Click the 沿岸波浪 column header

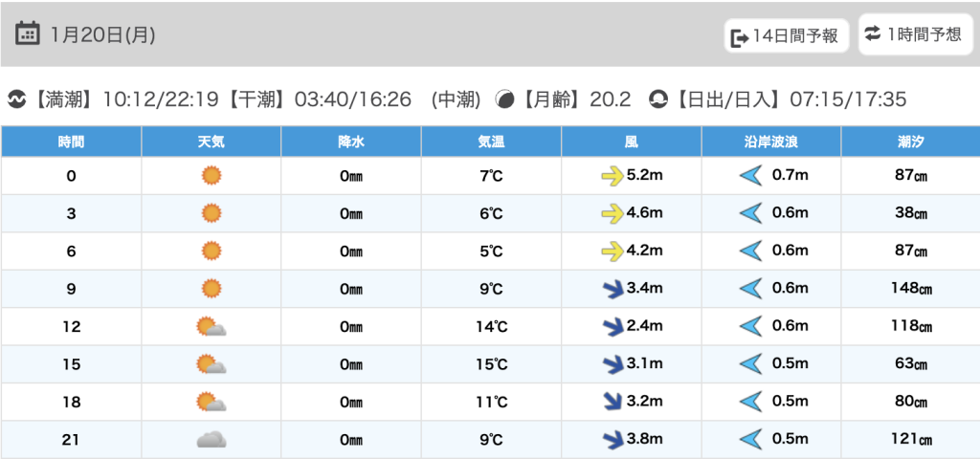[x=771, y=142]
